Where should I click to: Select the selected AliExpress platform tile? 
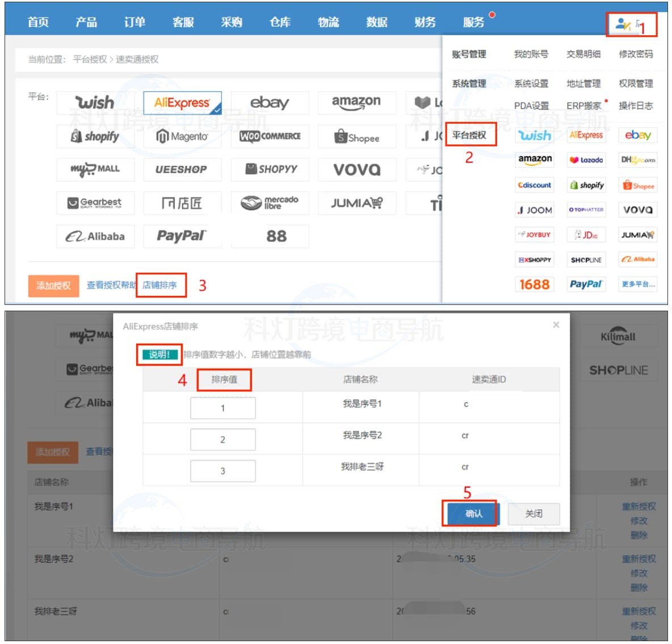tap(182, 103)
